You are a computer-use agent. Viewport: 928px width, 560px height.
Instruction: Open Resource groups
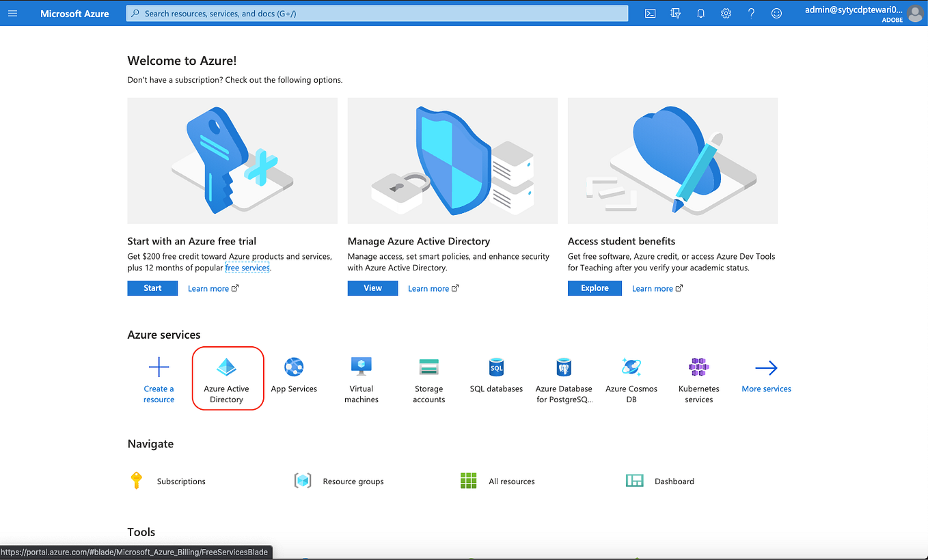[x=353, y=481]
